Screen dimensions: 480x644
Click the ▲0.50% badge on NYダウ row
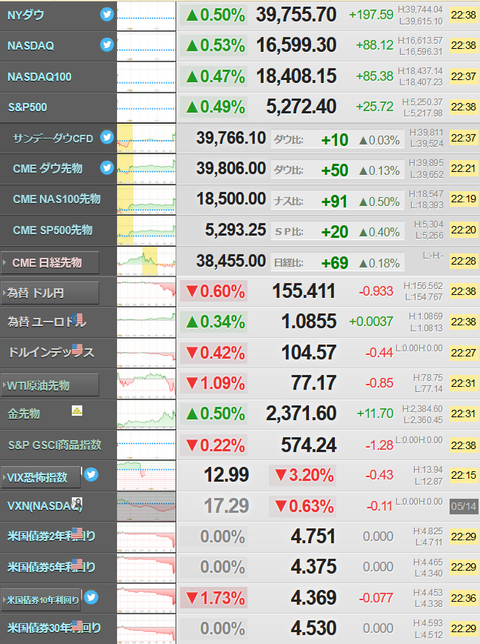[214, 16]
